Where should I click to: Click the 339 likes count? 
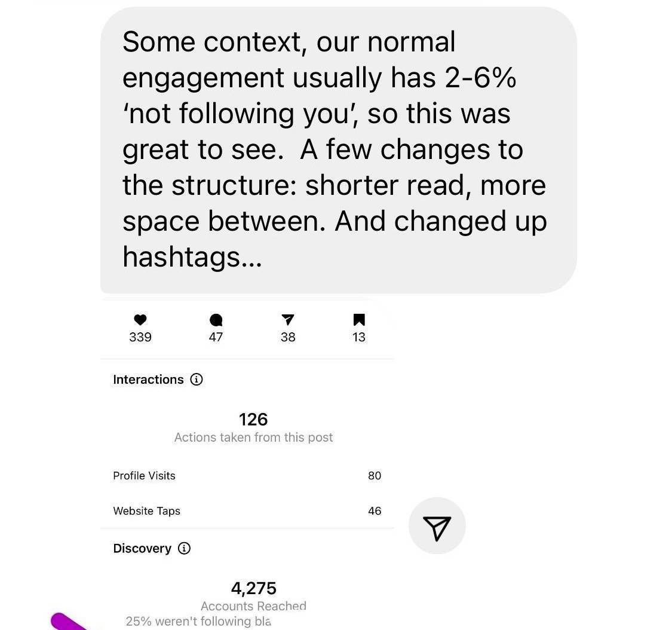click(140, 337)
